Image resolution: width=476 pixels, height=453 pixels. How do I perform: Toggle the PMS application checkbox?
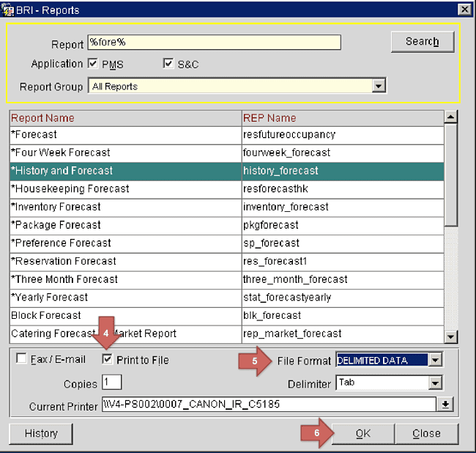93,64
